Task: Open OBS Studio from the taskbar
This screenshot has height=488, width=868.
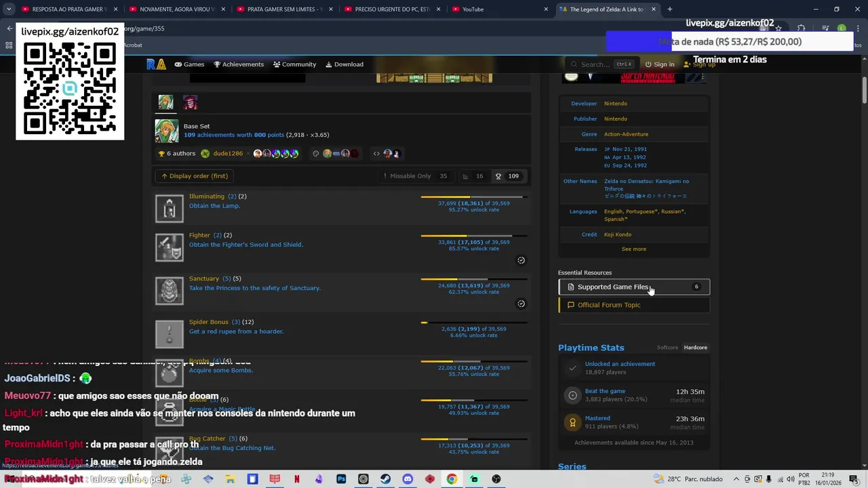Action: (x=496, y=479)
